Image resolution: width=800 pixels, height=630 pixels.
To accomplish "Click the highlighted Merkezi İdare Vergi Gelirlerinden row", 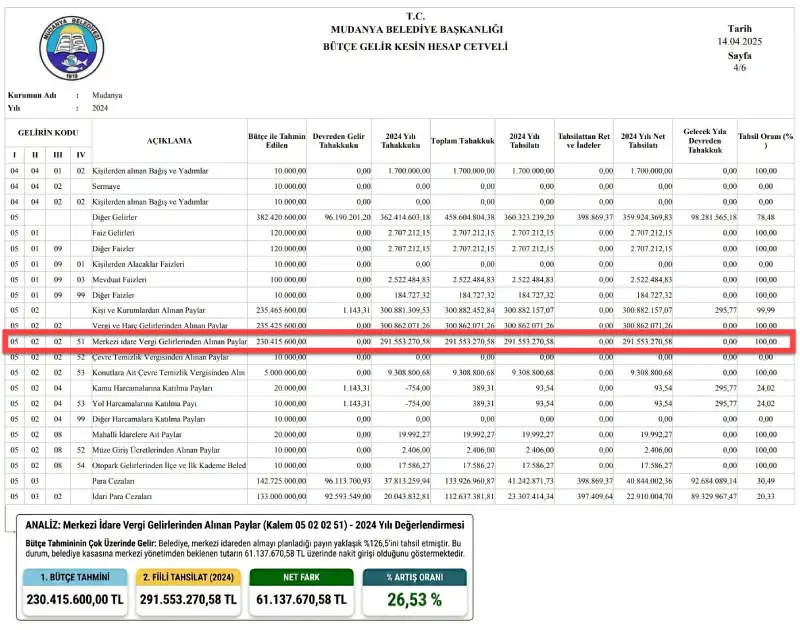I will point(400,341).
